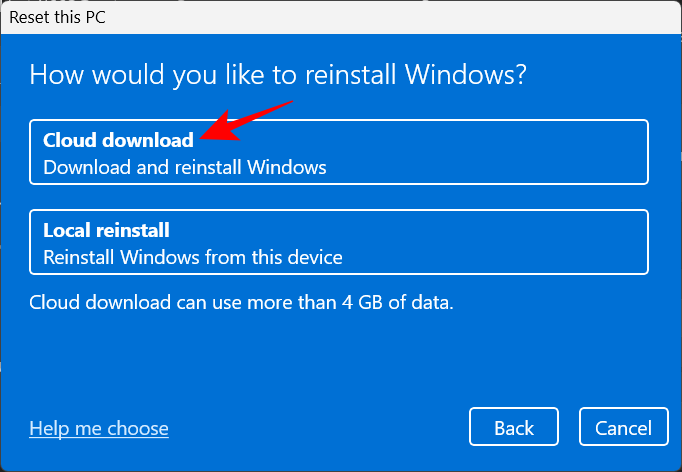This screenshot has height=472, width=682.
Task: Click empty title bar space beside title
Action: pos(400,16)
